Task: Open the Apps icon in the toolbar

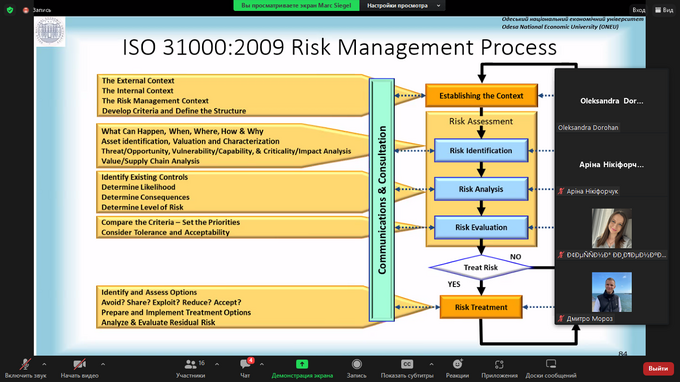Action: pos(499,364)
